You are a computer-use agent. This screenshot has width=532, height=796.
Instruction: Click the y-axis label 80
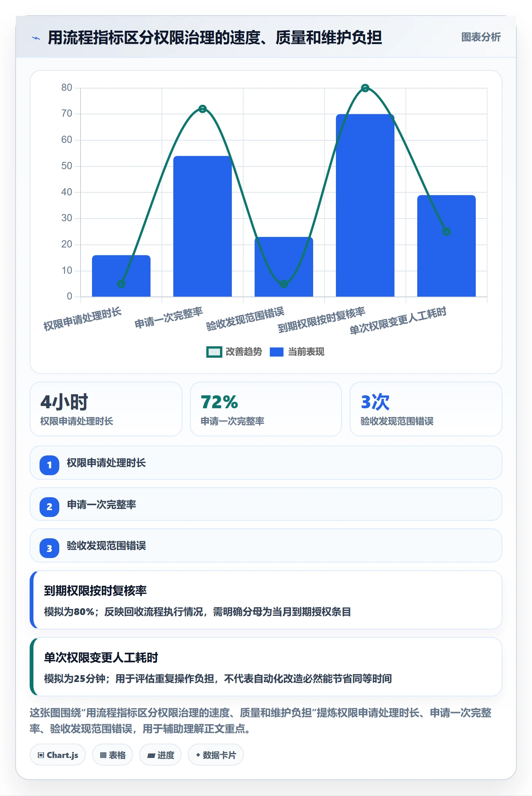point(66,88)
